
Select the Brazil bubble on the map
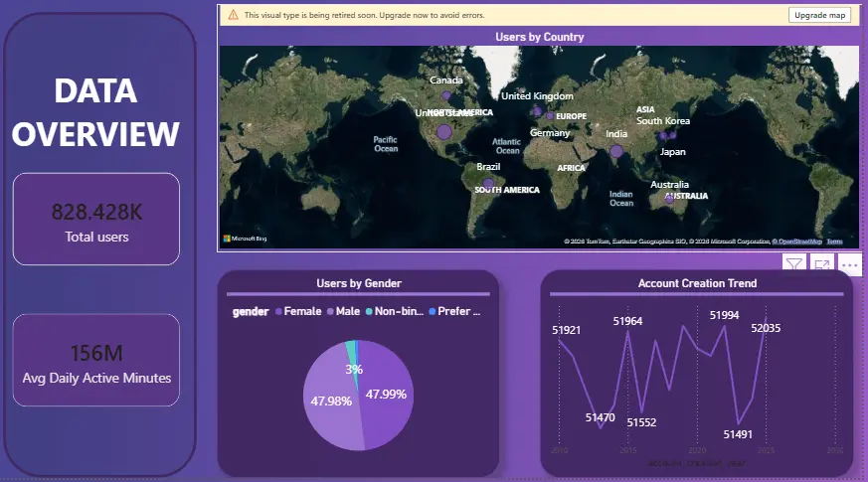(488, 183)
